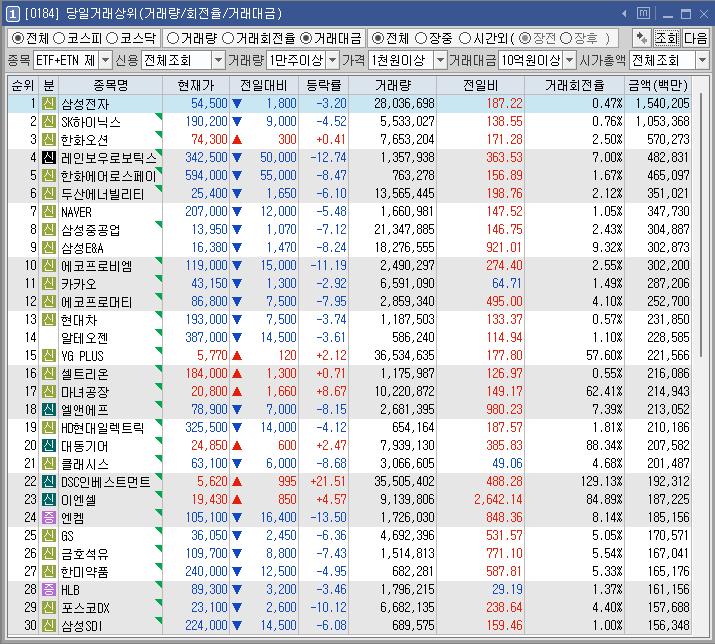Open stock 에코프로비엠 from the list

click(x=96, y=266)
